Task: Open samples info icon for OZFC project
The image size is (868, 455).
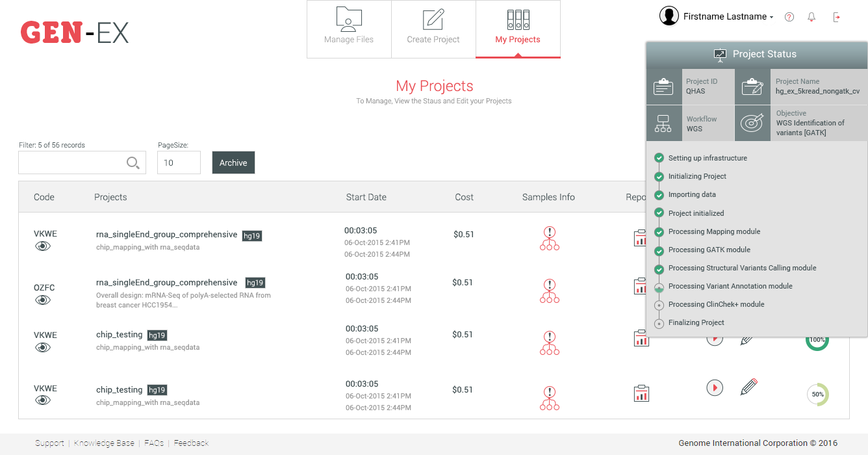Action: [550, 291]
